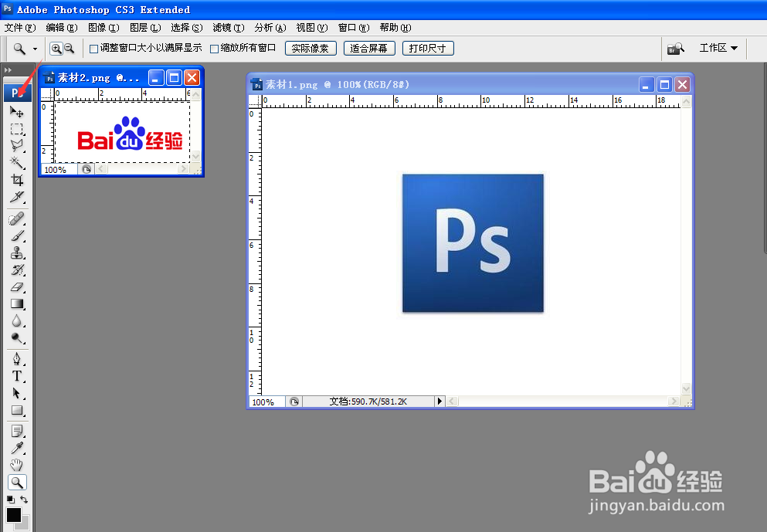Select the Hand tool
This screenshot has width=767, height=532.
point(17,464)
